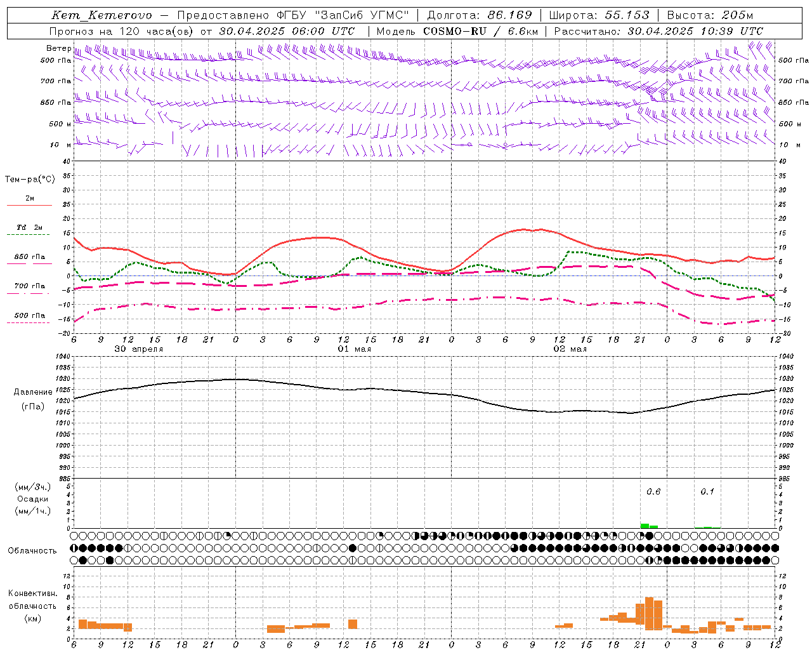
Task: Click the 'Широта: 55.153' value
Action: click(x=599, y=15)
